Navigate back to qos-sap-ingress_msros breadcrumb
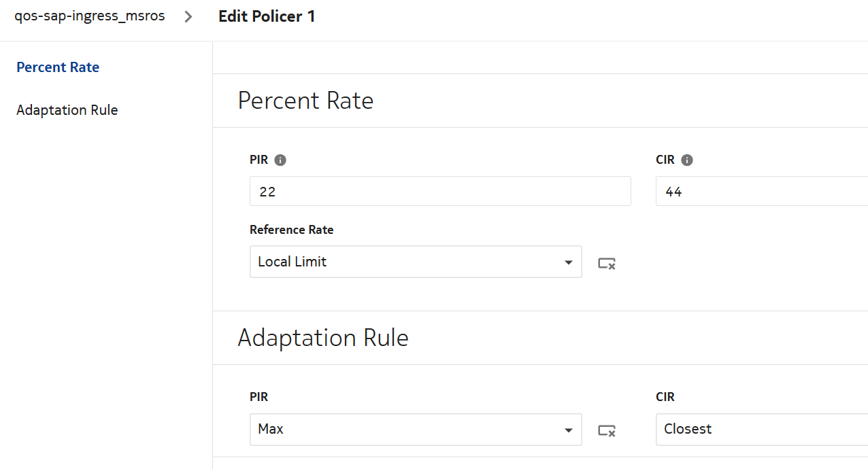Image resolution: width=868 pixels, height=469 pixels. point(90,16)
